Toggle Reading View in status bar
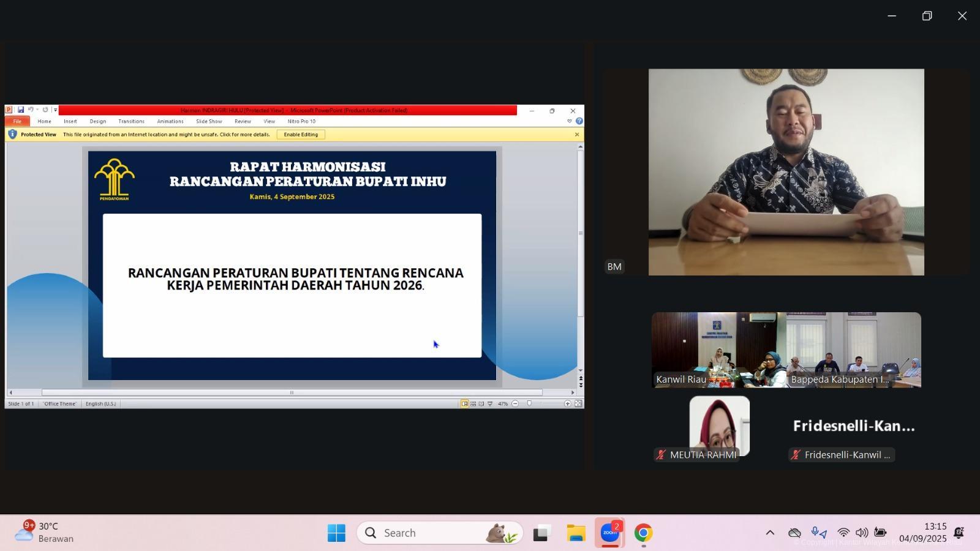This screenshot has width=980, height=551. tap(481, 404)
